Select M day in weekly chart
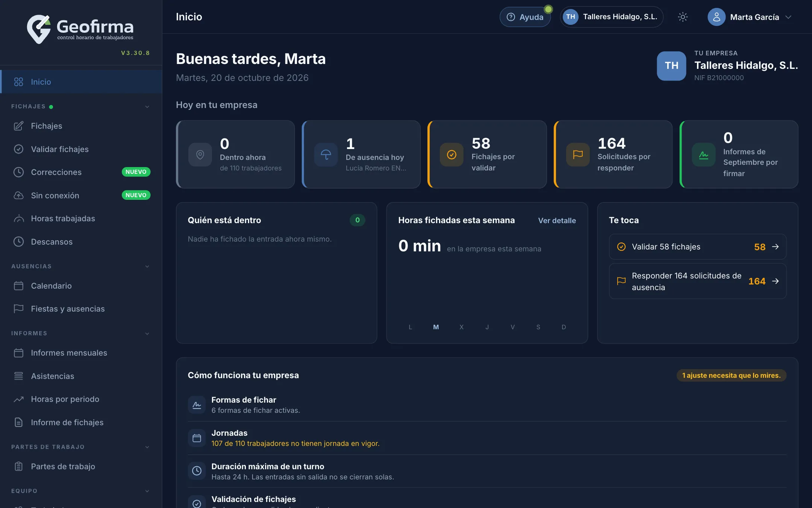Screen dimensions: 812x508 pos(436,327)
